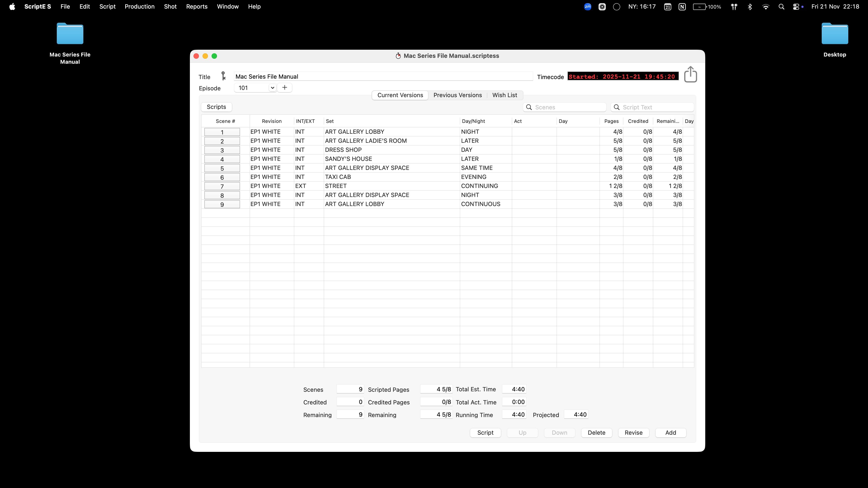Open Mac Series File Manual folder

click(70, 34)
